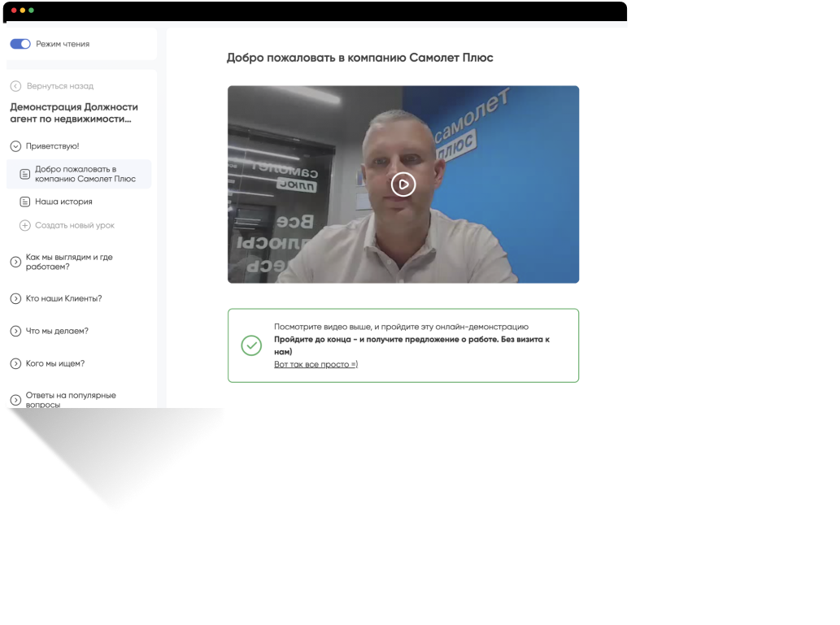Click the video thumbnail of the man
This screenshot has width=840, height=625.
click(403, 184)
